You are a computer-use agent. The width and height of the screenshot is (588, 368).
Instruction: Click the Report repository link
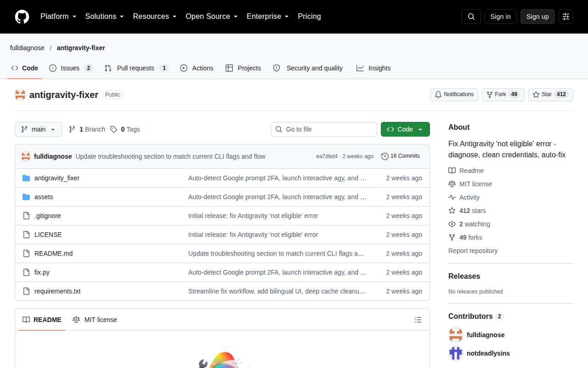(473, 251)
